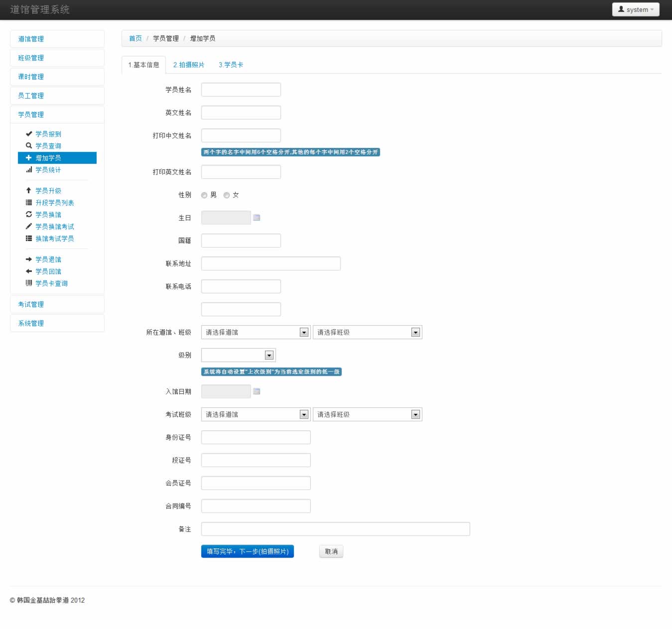Focus the 国籍 input field
This screenshot has height=629, width=672.
point(241,241)
